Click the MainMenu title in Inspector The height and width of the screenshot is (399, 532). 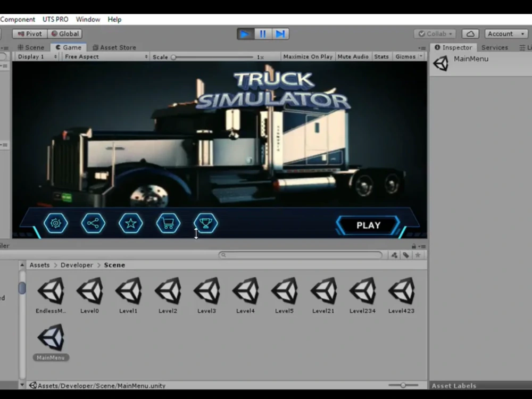pyautogui.click(x=471, y=59)
